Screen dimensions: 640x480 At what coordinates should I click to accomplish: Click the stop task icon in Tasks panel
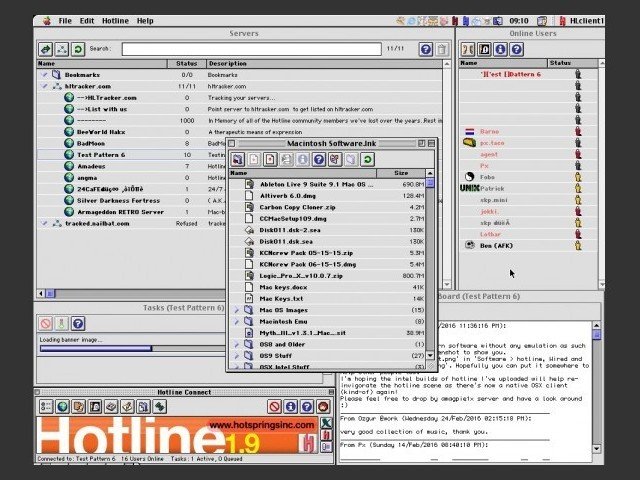click(x=46, y=324)
